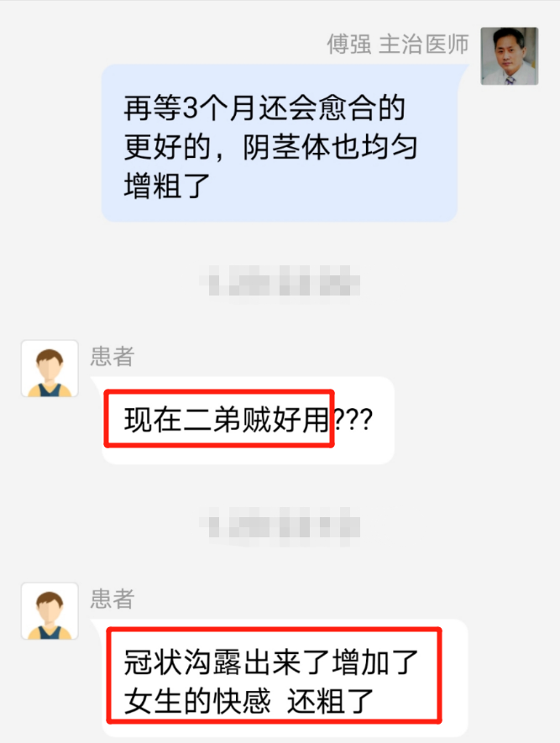Click the 主治医师 title label

tap(423, 44)
